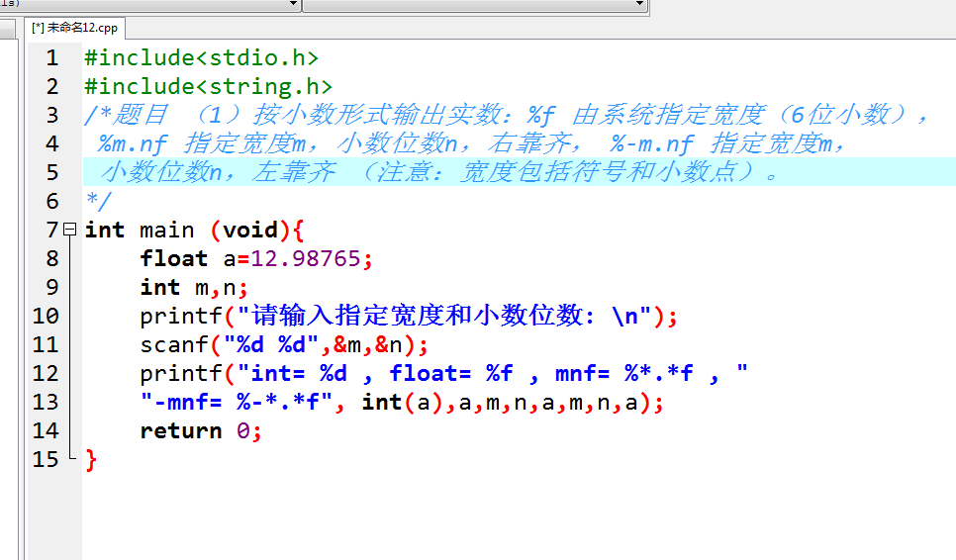The image size is (956, 560).
Task: Click the line float a=12.98765;
Action: coord(256,259)
